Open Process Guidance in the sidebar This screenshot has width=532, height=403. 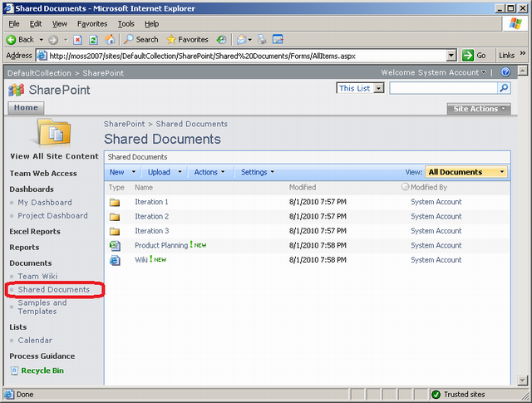tap(42, 356)
